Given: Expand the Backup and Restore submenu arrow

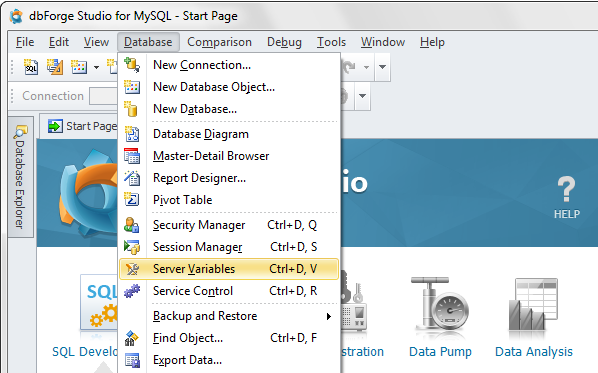Looking at the screenshot, I should coord(329,316).
